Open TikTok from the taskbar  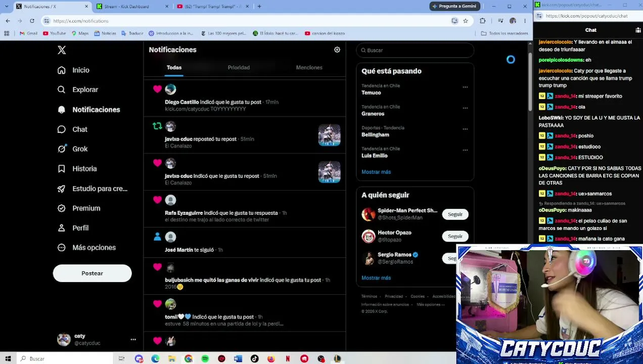tap(254, 359)
